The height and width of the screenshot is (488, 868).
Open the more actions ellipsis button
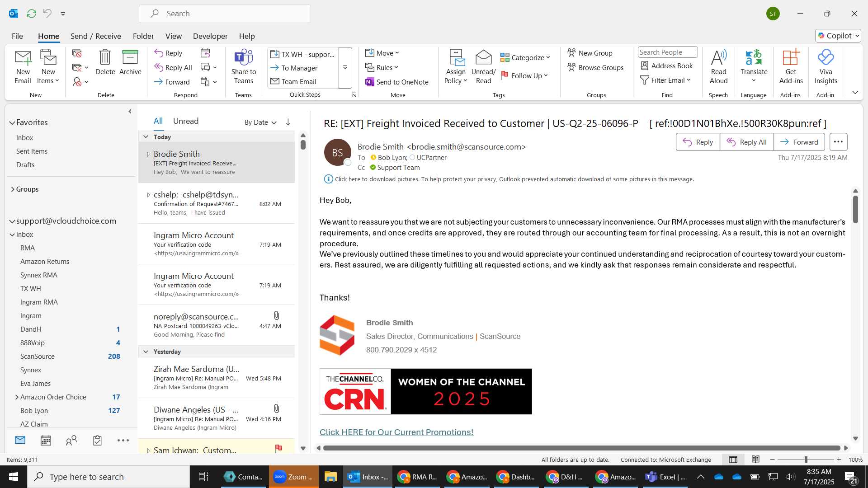838,142
